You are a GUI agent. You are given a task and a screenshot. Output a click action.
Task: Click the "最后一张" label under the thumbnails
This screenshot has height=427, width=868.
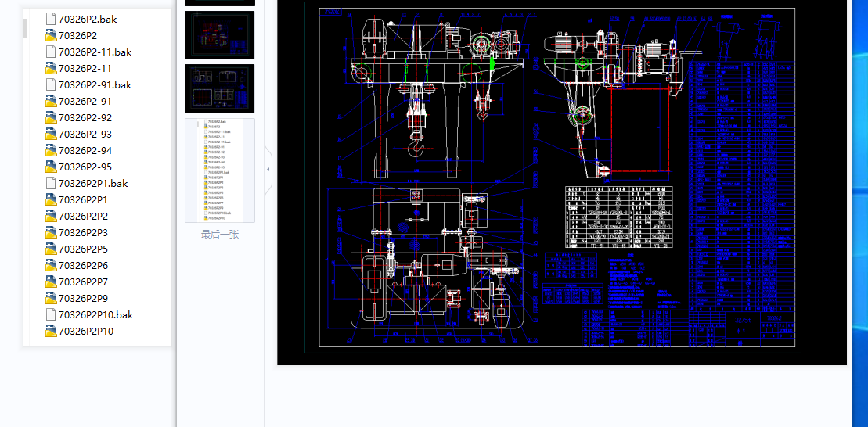click(220, 234)
